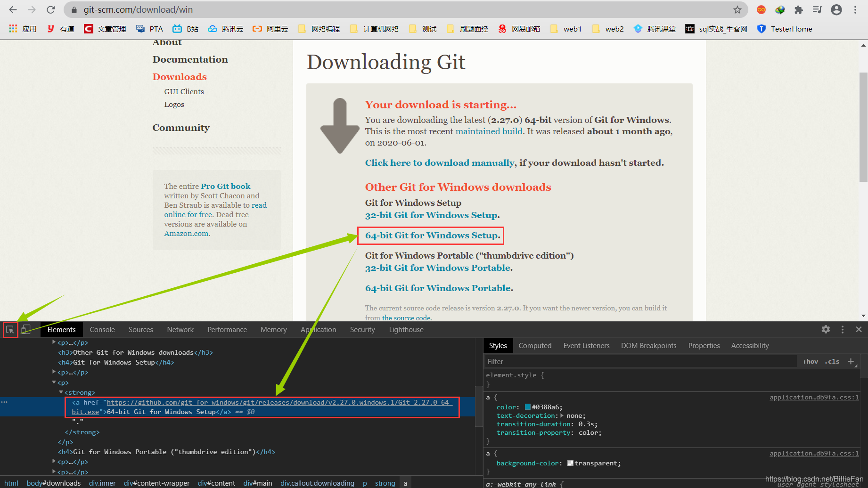
Task: Open the Chrome extensions puzzle icon
Action: click(x=799, y=9)
